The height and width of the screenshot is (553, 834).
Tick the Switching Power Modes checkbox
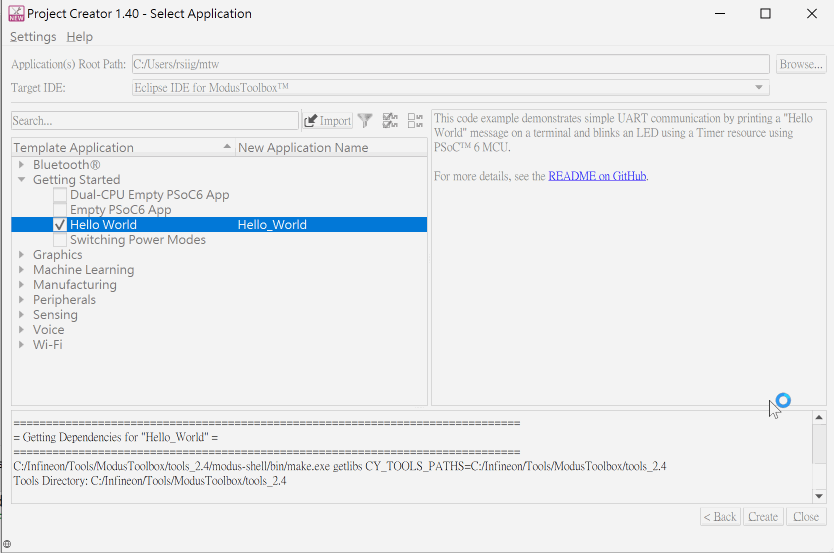coord(60,240)
